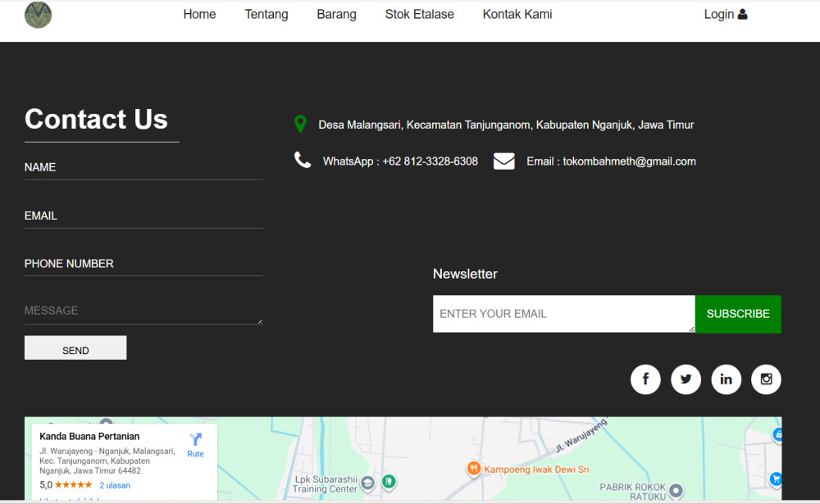The width and height of the screenshot is (820, 504).
Task: Click the envelope icon beside Email
Action: click(503, 161)
